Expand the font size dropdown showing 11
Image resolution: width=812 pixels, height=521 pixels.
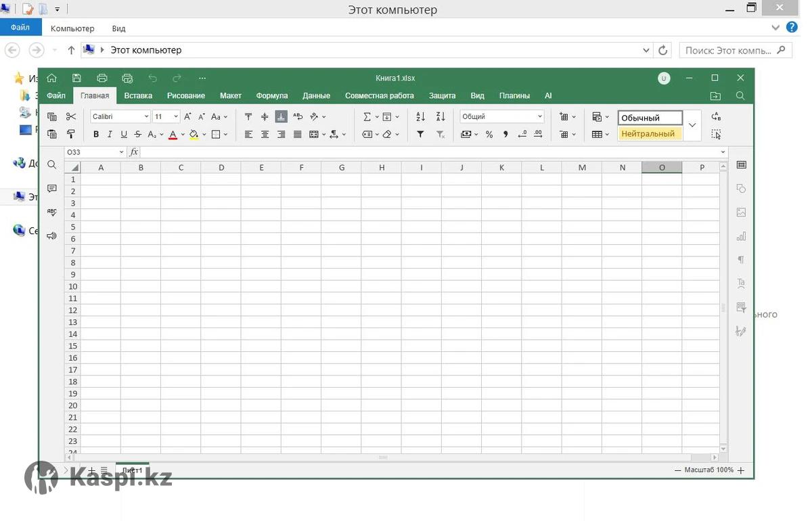click(176, 116)
